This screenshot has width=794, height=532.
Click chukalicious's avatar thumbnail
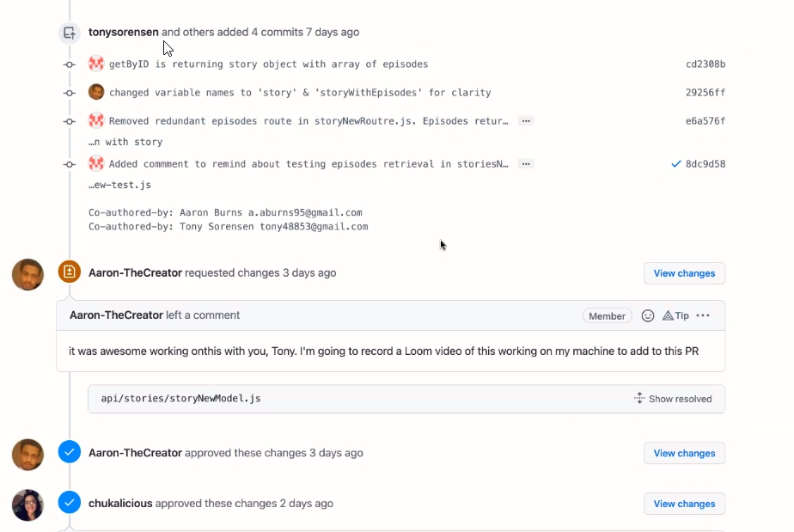tap(27, 504)
